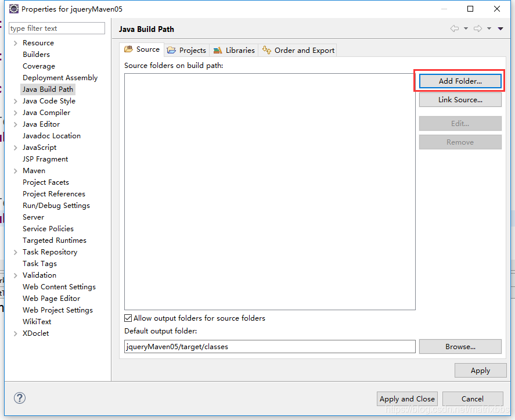The width and height of the screenshot is (515, 420).
Task: Open the forward history dropdown arrow
Action: point(489,28)
